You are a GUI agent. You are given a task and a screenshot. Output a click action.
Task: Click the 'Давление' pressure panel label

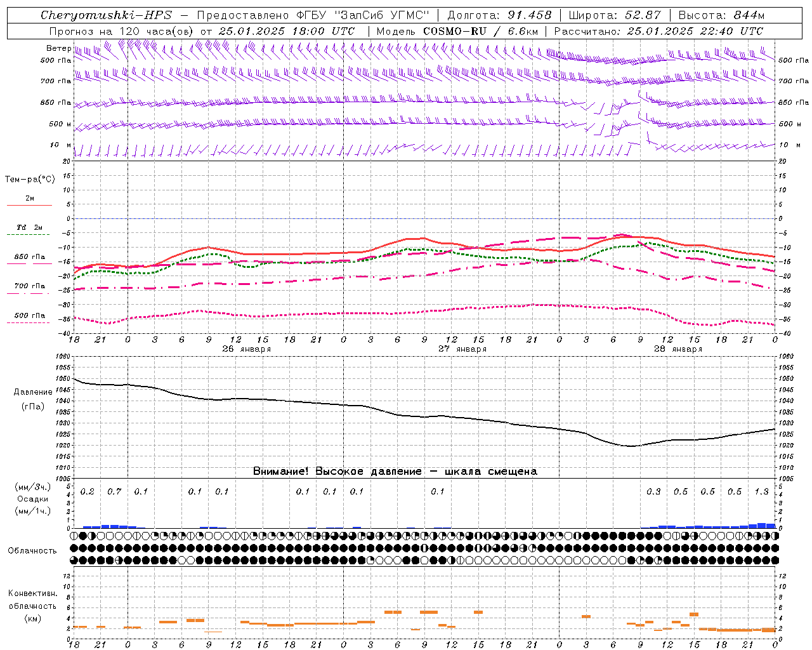click(33, 392)
